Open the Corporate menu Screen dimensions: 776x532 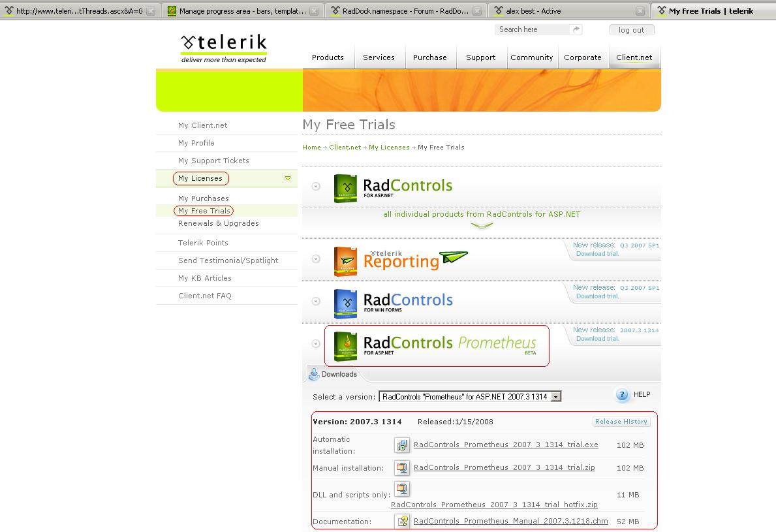click(x=583, y=57)
